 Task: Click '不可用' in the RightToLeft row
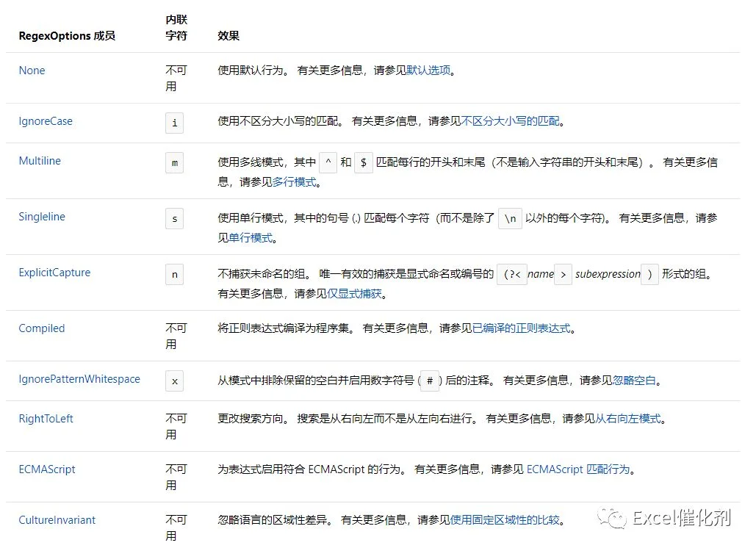(176, 426)
